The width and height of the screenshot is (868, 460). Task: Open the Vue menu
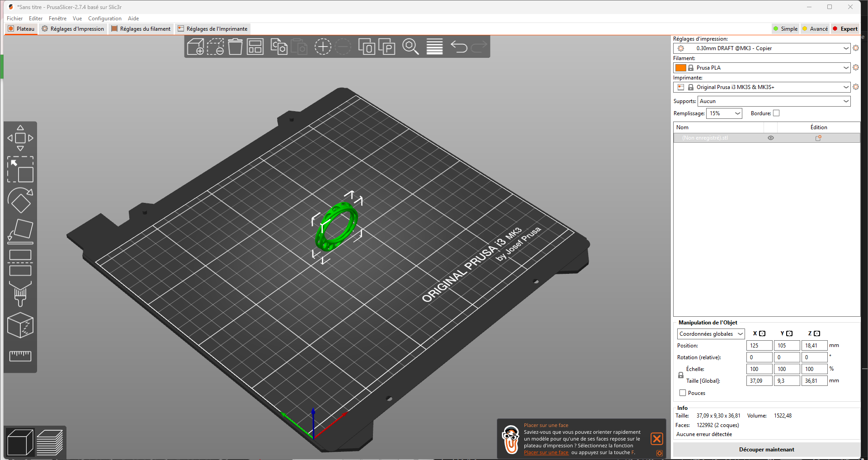pos(77,18)
